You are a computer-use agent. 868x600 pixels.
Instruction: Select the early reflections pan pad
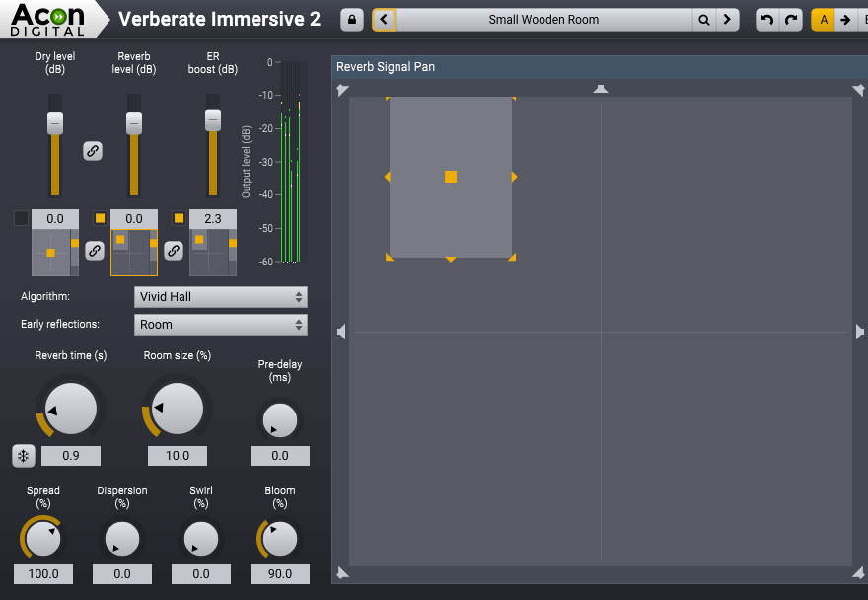[209, 253]
